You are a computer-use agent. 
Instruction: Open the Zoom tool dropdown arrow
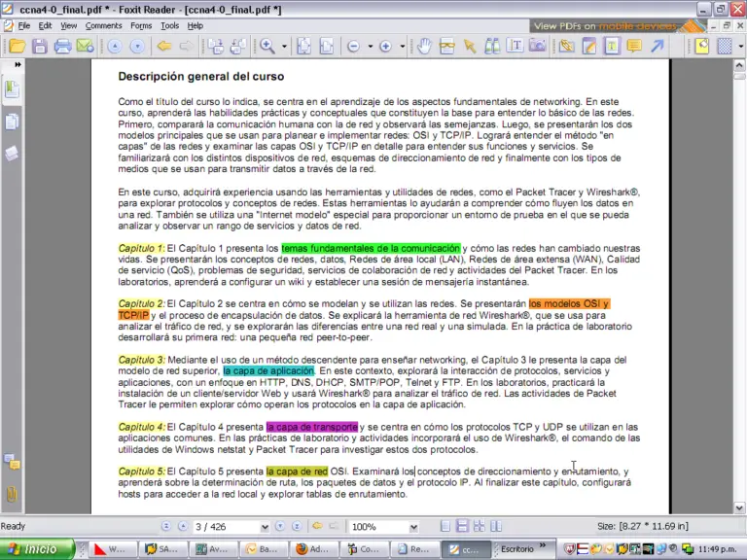(x=284, y=47)
